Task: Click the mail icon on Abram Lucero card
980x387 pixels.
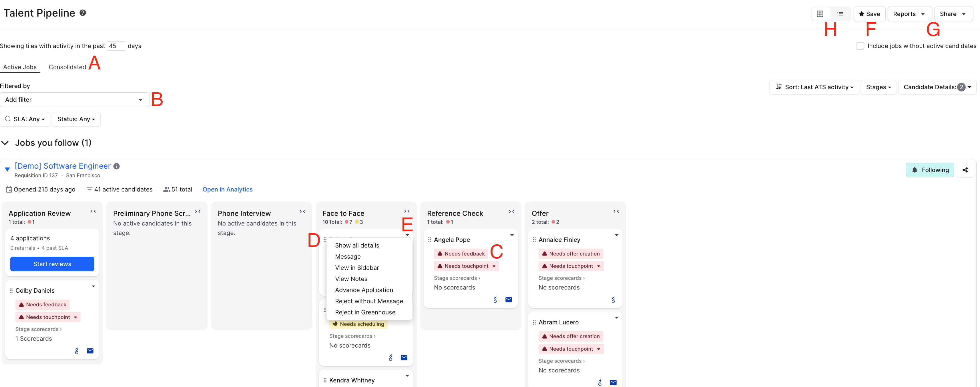Action: click(x=613, y=382)
